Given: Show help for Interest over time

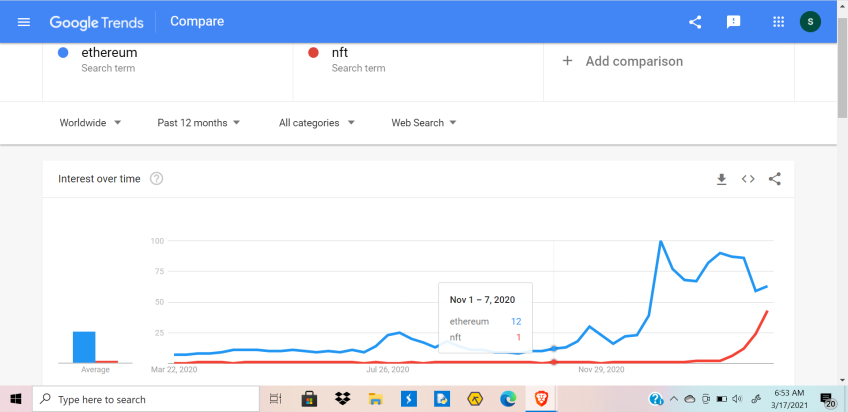Looking at the screenshot, I should click(156, 178).
